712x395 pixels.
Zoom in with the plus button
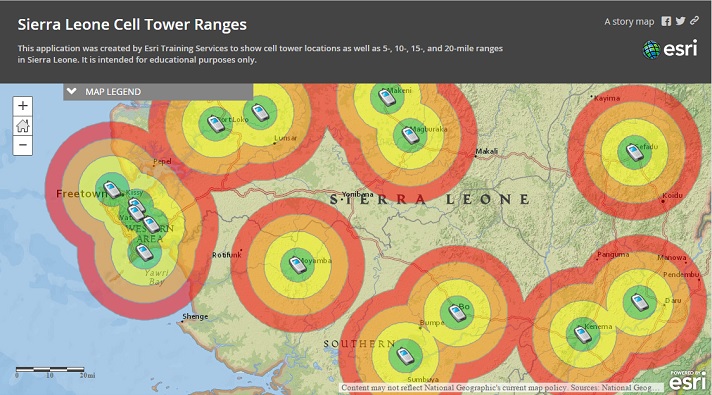coord(22,106)
